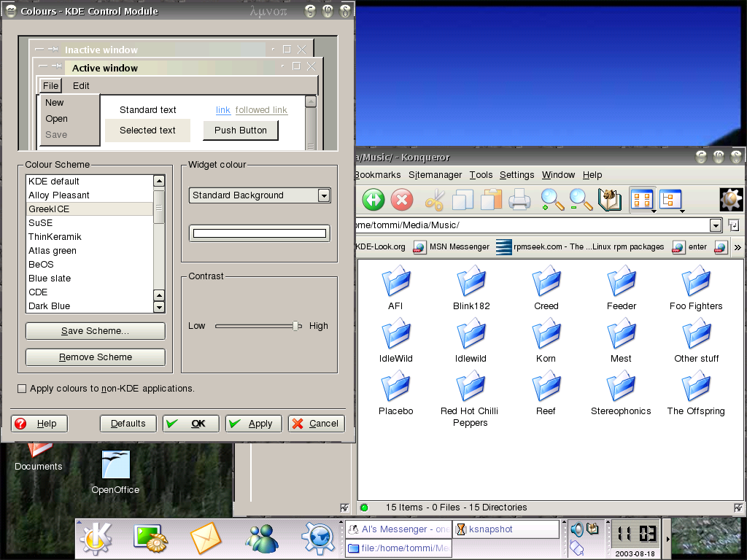Click the Zoom Out magnifier icon
Screen dimensions: 747x560
pos(581,200)
